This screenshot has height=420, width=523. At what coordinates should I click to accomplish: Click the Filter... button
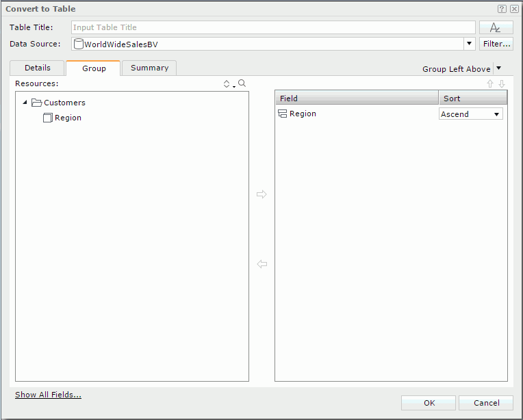[x=496, y=44]
